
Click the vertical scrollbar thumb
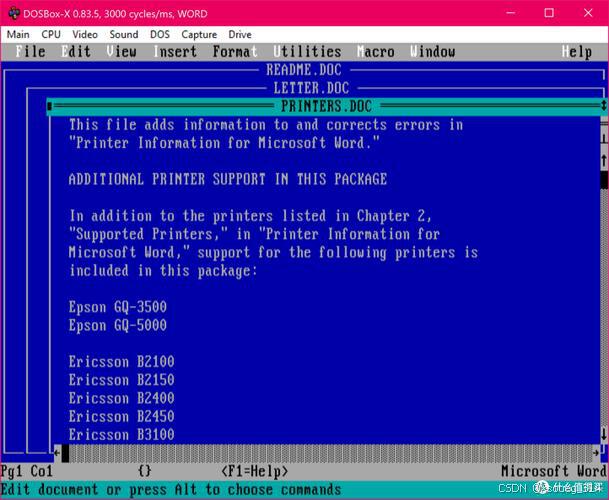click(604, 179)
